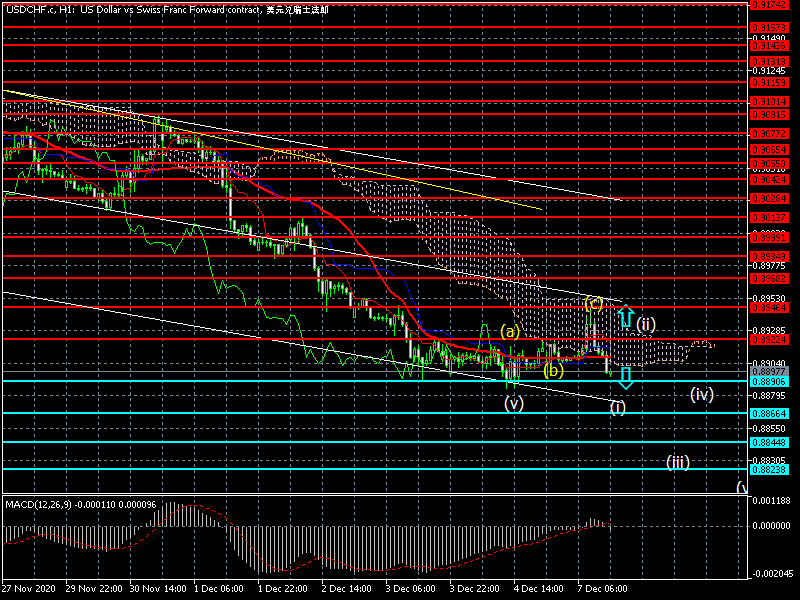Click the chart title USDCHF.c, H1
The image size is (800, 600).
[40, 10]
